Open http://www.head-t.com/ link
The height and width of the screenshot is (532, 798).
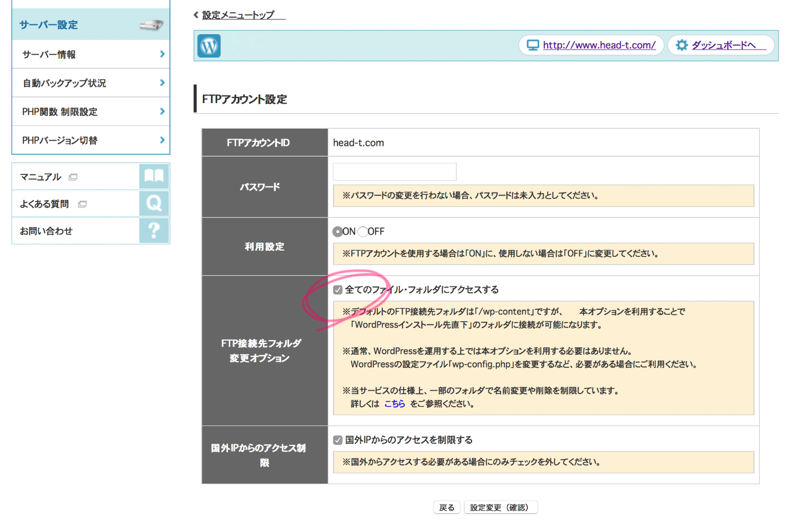tap(599, 45)
